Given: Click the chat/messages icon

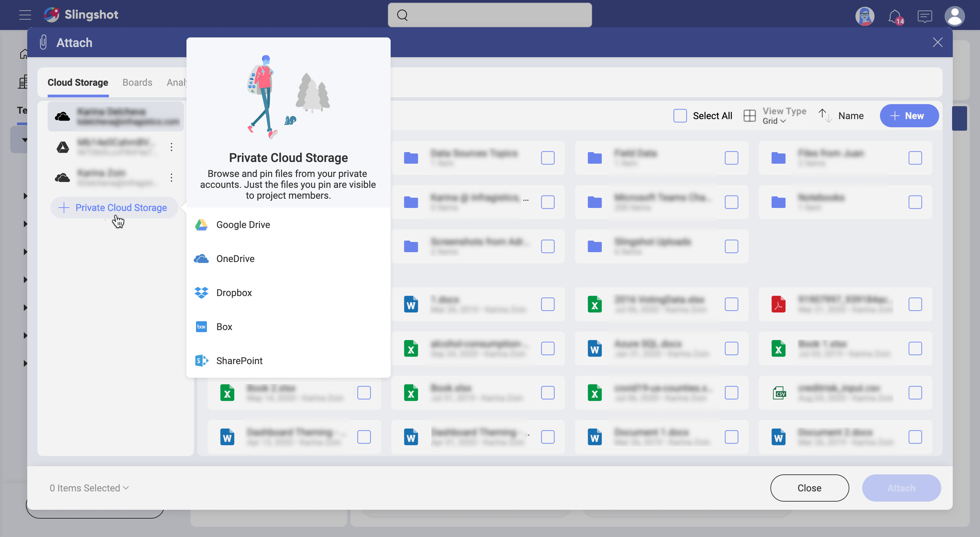Looking at the screenshot, I should tap(925, 15).
